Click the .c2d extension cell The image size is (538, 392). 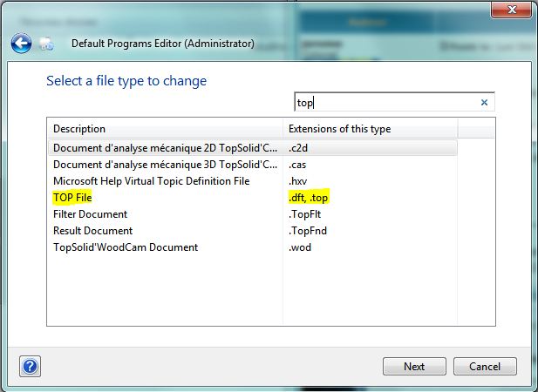click(x=298, y=148)
